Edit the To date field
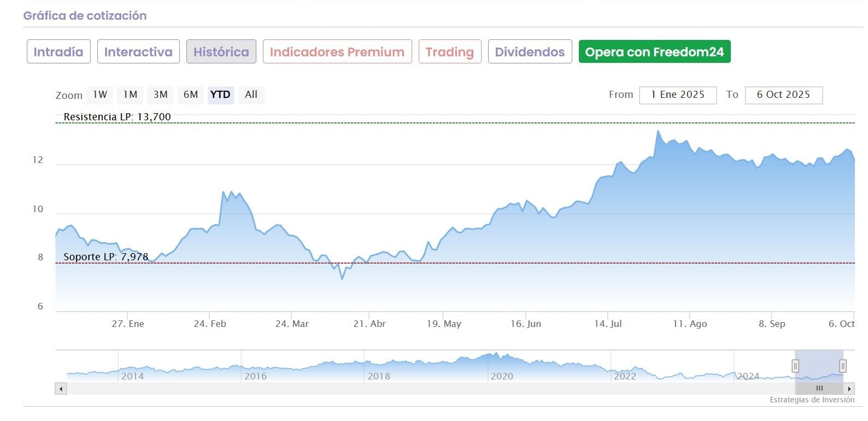This screenshot has height=421, width=868. point(783,95)
